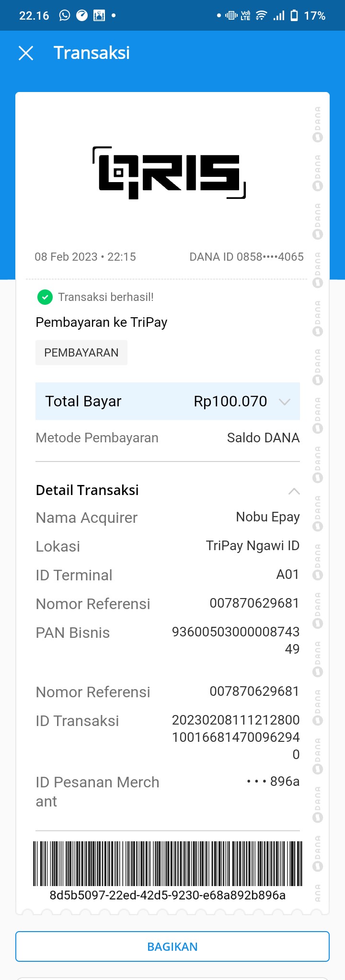The width and height of the screenshot is (345, 980).
Task: Tap the transaction barcode image
Action: click(168, 864)
